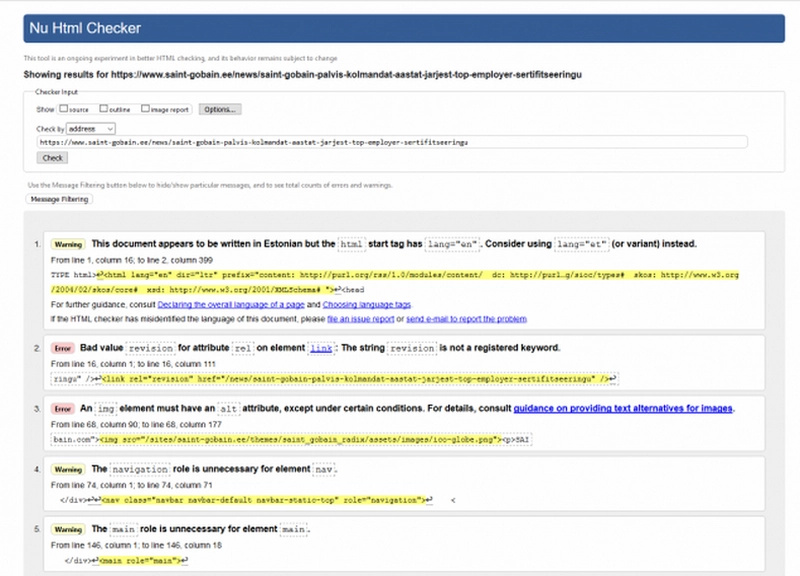Click the Error badge on img alt message
The image size is (800, 576).
click(x=64, y=408)
